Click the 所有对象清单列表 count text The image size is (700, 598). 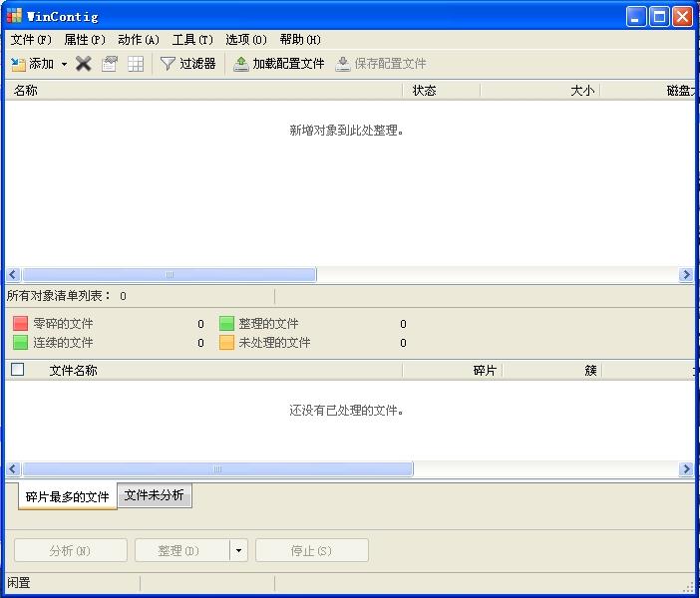point(67,296)
